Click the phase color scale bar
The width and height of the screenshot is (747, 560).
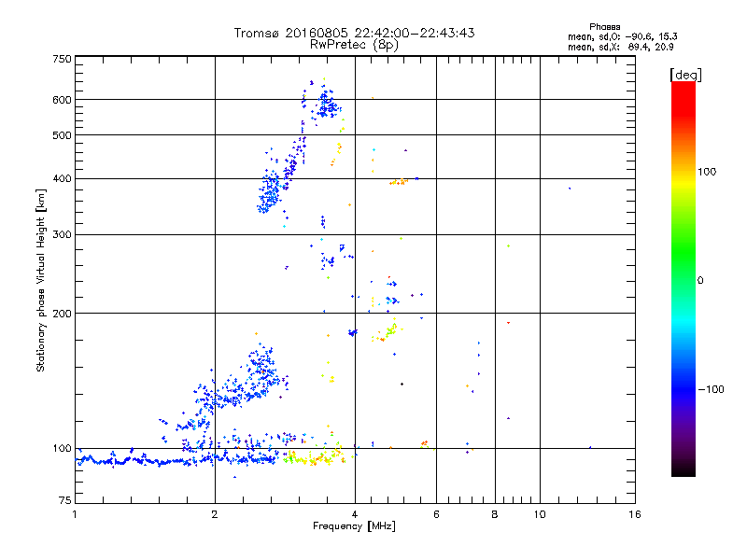pyautogui.click(x=684, y=278)
